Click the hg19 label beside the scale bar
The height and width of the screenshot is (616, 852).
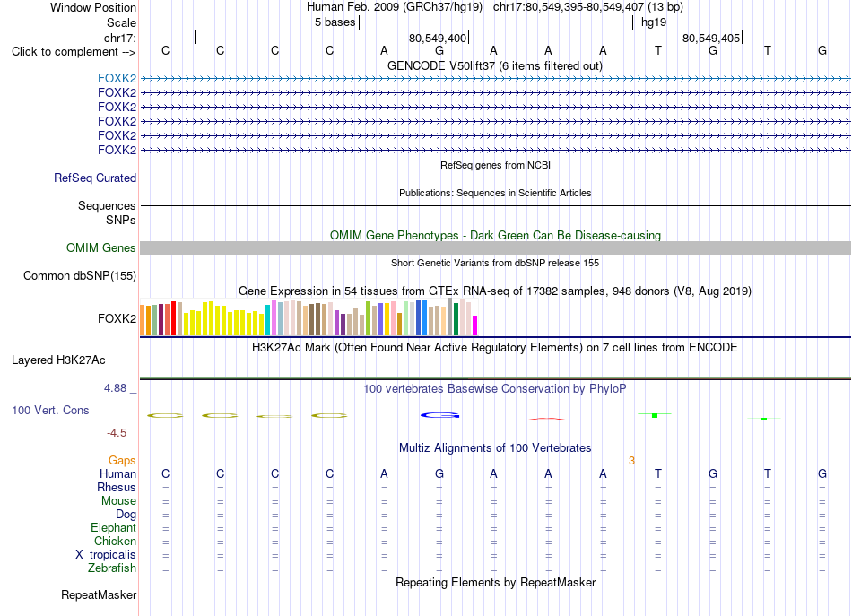(653, 22)
